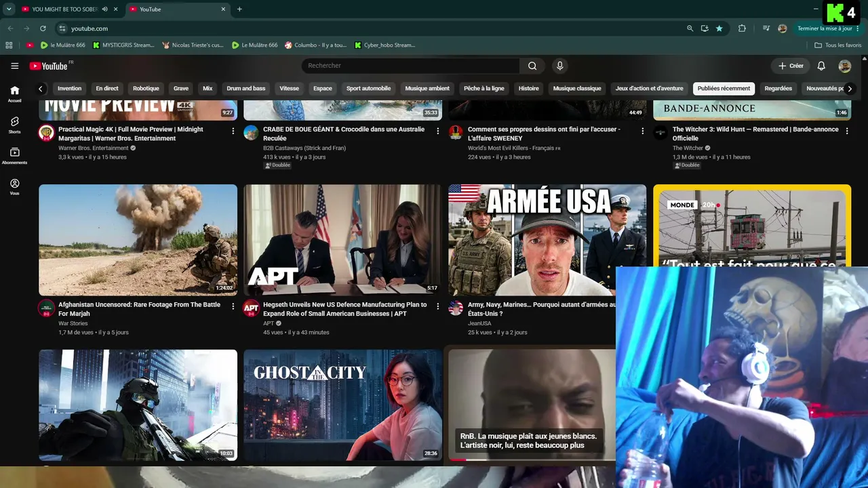Open the JeanUSA channel avatar
This screenshot has width=868, height=488.
(456, 308)
